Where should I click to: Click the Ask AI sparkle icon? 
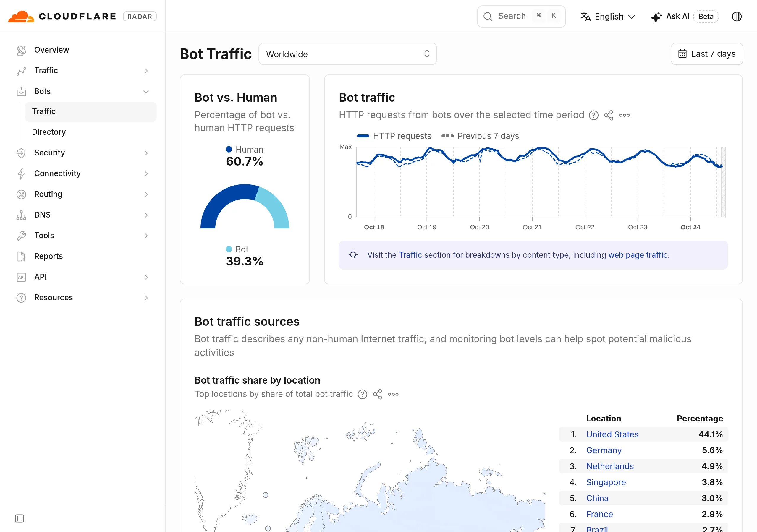(656, 17)
